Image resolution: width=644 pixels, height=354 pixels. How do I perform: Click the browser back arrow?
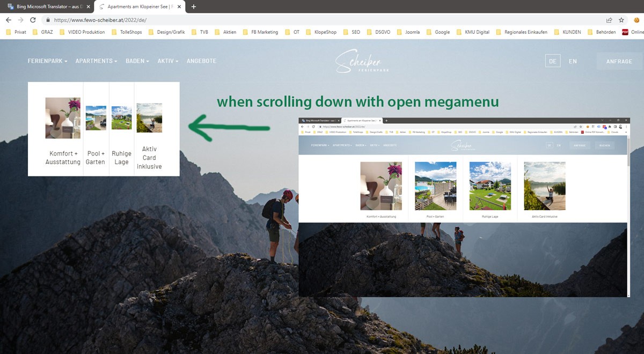point(8,20)
